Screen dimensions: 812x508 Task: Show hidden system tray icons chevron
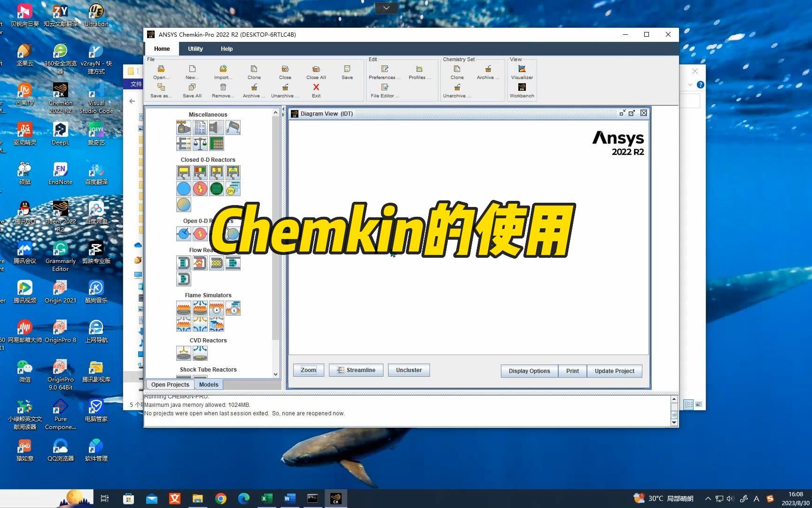click(x=708, y=499)
